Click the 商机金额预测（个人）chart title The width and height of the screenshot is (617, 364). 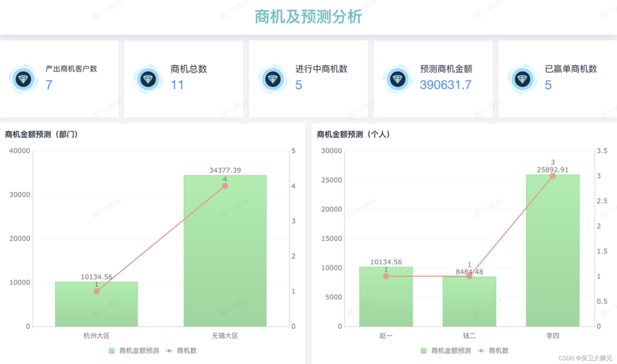[353, 134]
